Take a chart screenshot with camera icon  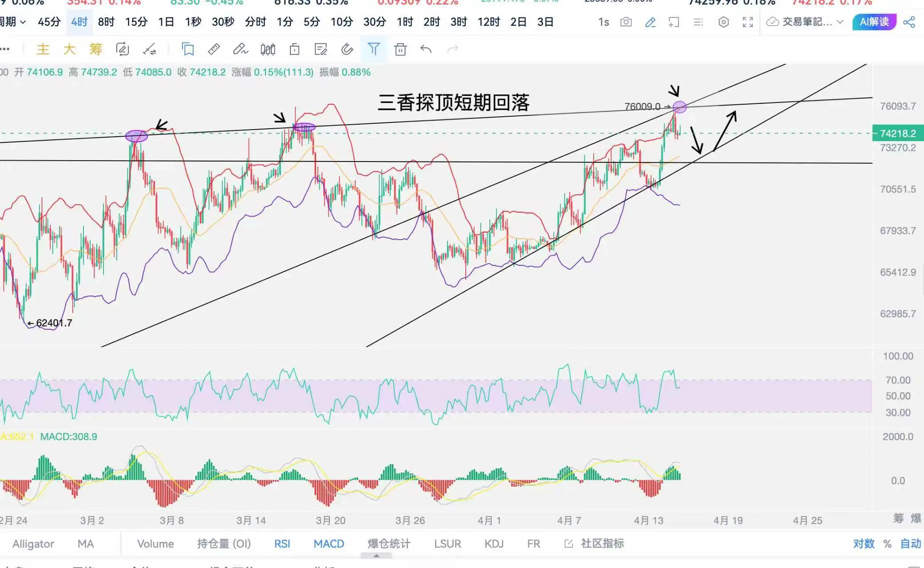click(x=626, y=22)
